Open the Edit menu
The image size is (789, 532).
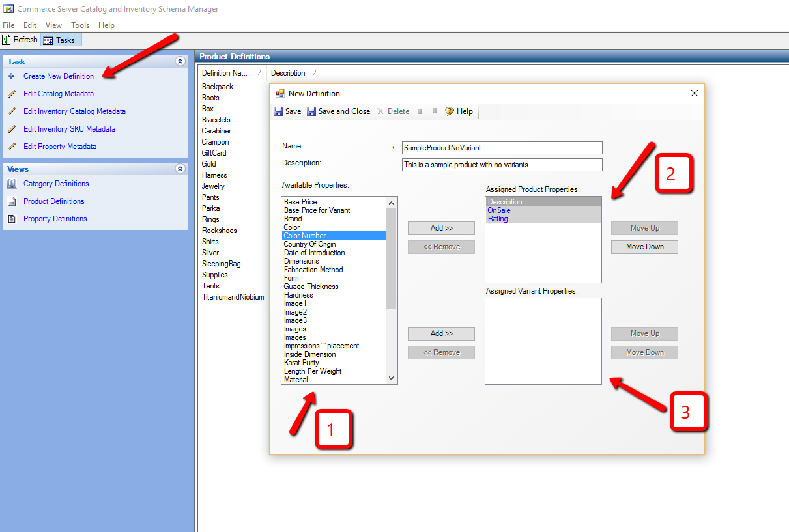coord(30,25)
